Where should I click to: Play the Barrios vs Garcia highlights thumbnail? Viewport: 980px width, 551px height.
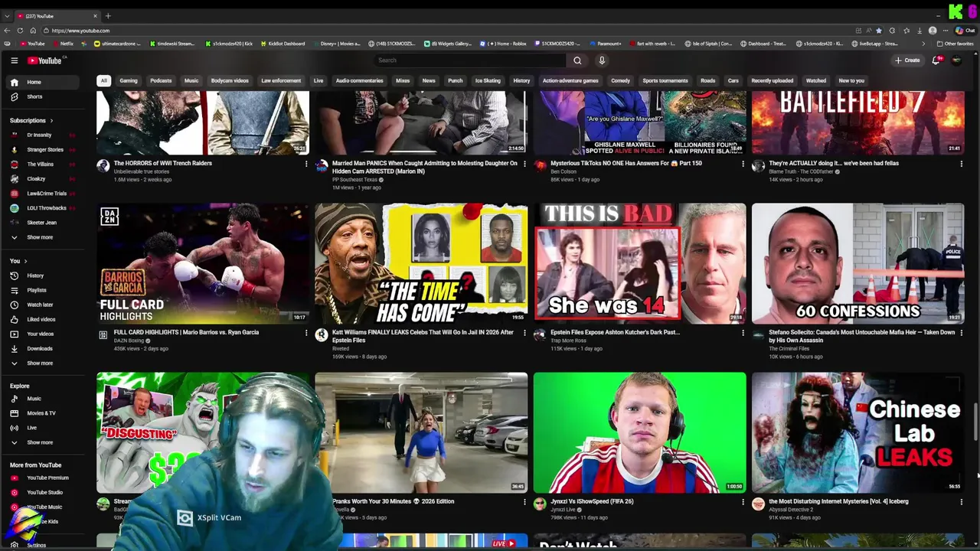coord(203,263)
